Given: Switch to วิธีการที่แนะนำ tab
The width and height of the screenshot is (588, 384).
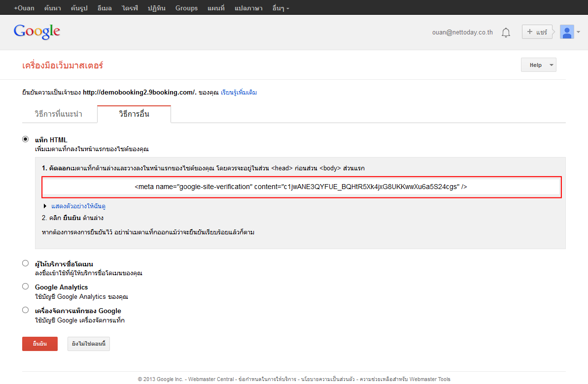Looking at the screenshot, I should point(59,114).
